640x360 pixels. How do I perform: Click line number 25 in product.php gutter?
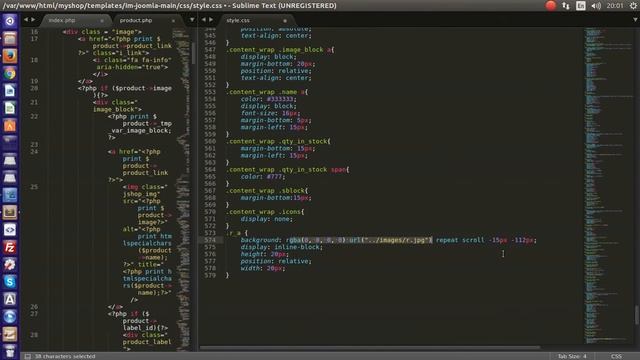[34, 187]
